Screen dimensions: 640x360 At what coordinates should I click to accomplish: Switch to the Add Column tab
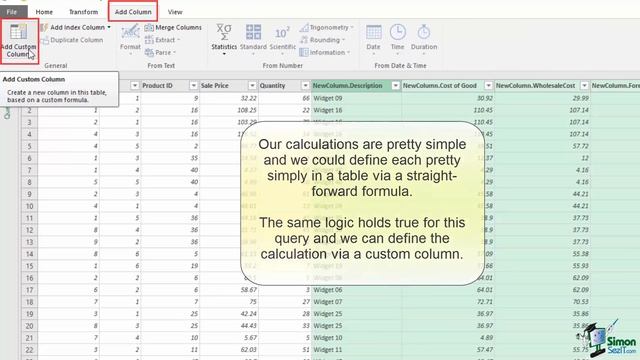pyautogui.click(x=133, y=12)
